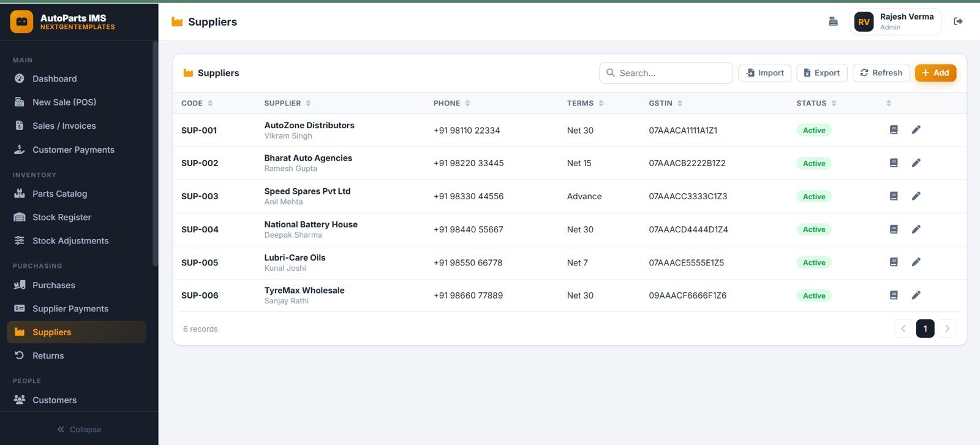This screenshot has width=980, height=445.
Task: Click the 6 records text
Action: pyautogui.click(x=200, y=329)
